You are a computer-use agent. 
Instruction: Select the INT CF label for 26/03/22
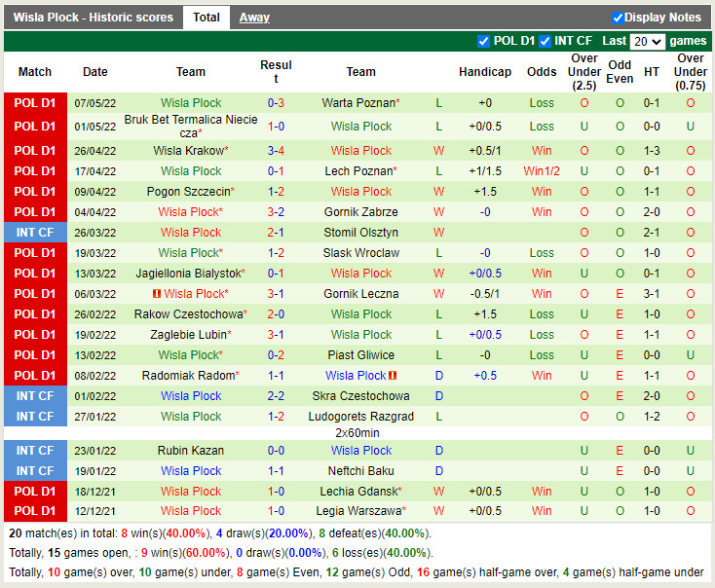pyautogui.click(x=35, y=233)
